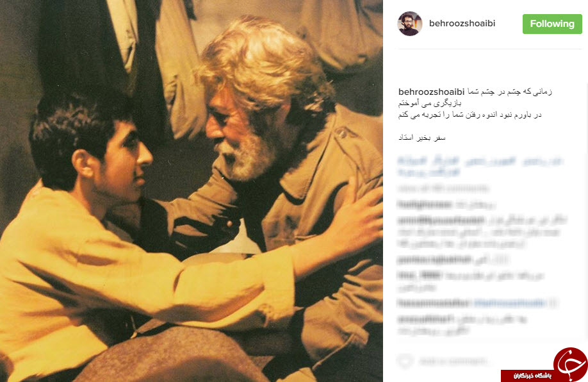Open the last commenter's username
This screenshot has height=382, width=588.
[425, 319]
